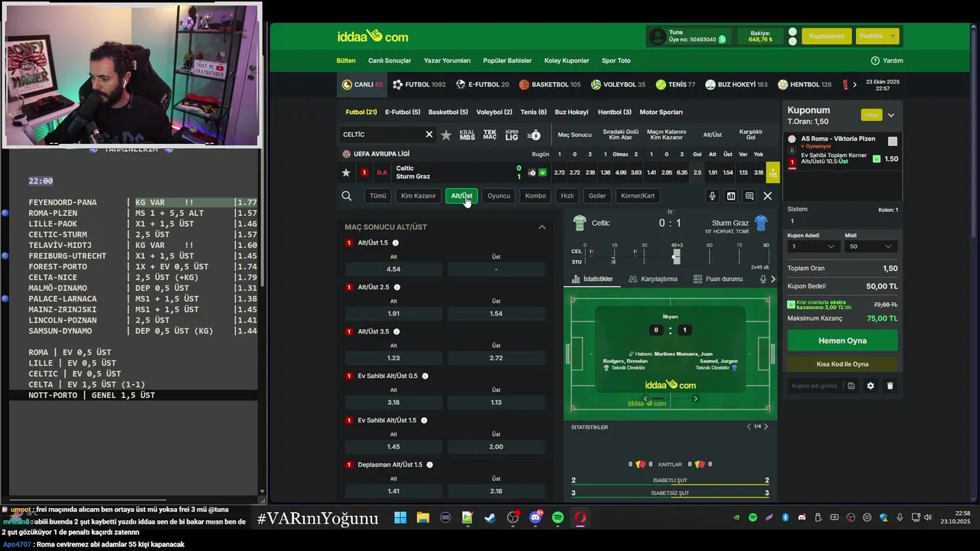This screenshot has width=980, height=551.
Task: Open Steam from the taskbar
Action: click(490, 518)
